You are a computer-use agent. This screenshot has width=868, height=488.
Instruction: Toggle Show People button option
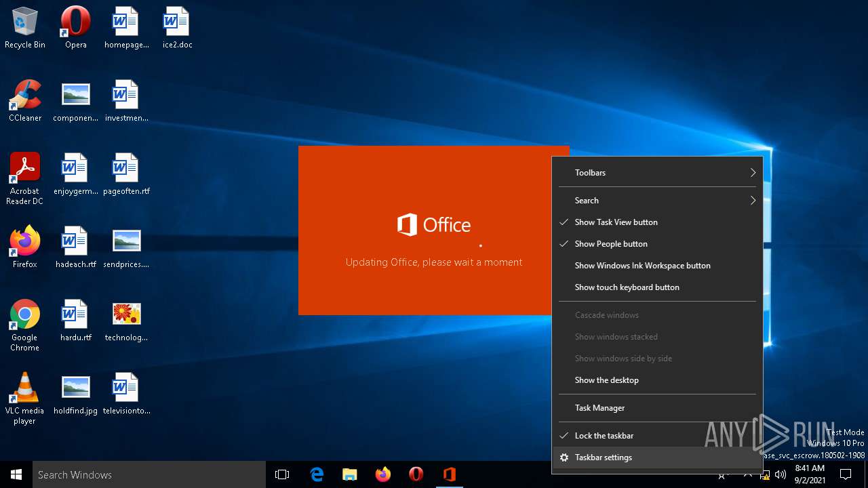pos(657,244)
